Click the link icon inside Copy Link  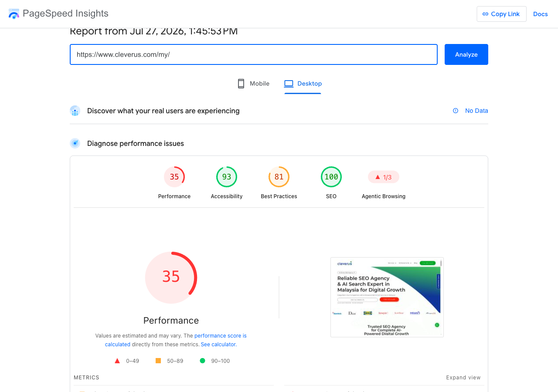[x=485, y=14]
